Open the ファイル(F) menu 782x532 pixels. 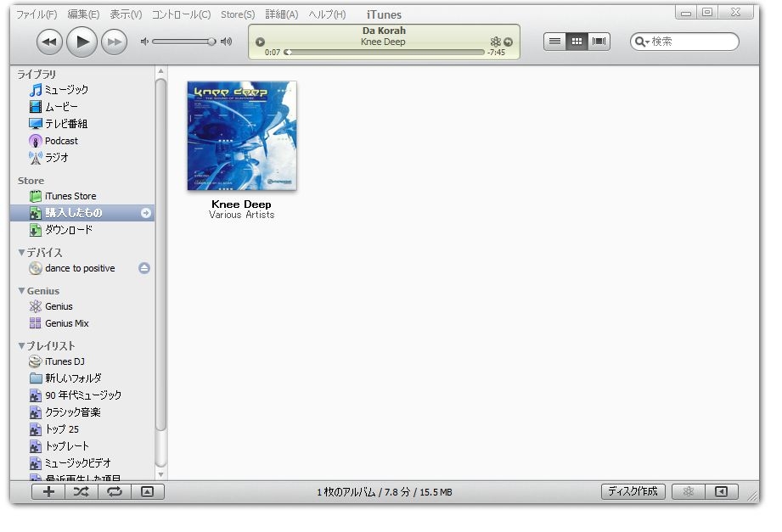pos(37,14)
